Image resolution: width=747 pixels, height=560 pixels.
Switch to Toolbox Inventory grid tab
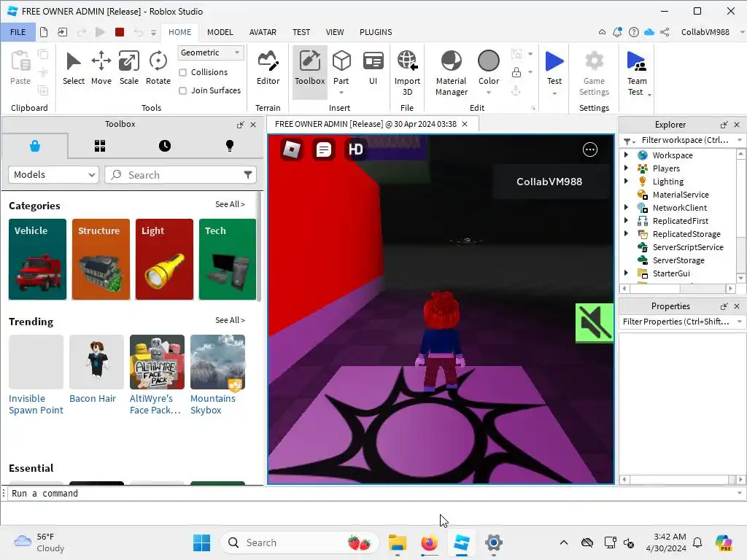click(x=99, y=146)
